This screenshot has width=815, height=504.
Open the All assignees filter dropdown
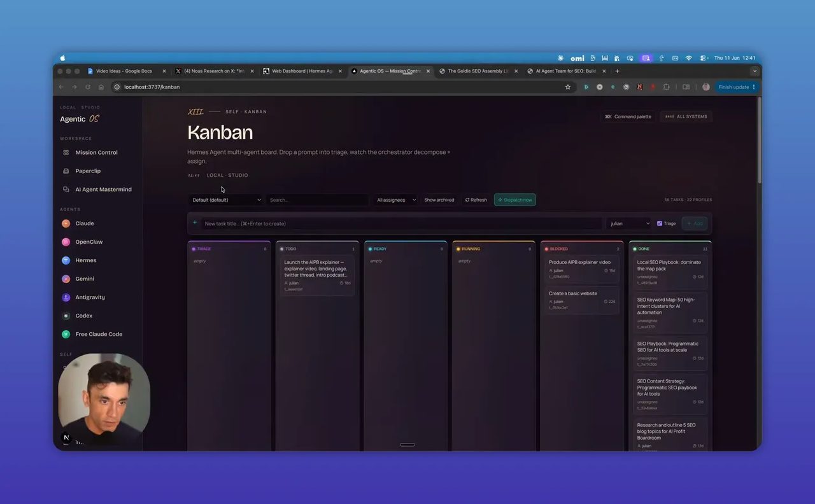click(395, 200)
